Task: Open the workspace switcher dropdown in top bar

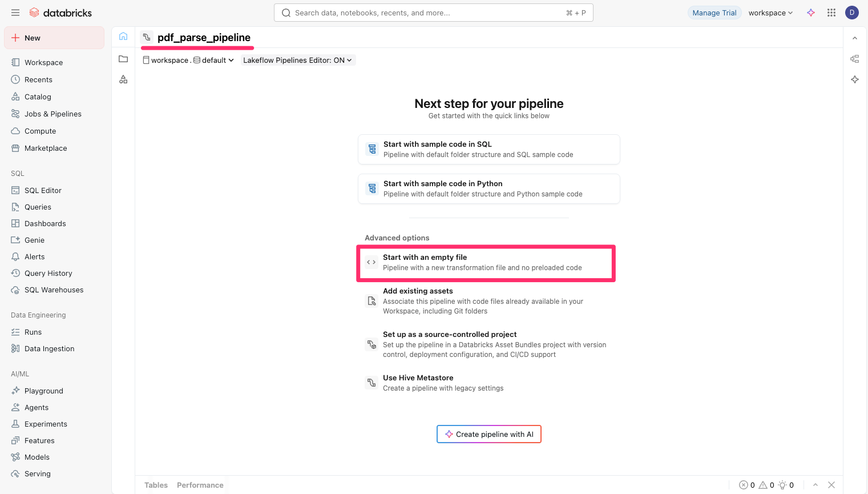Action: (x=770, y=13)
